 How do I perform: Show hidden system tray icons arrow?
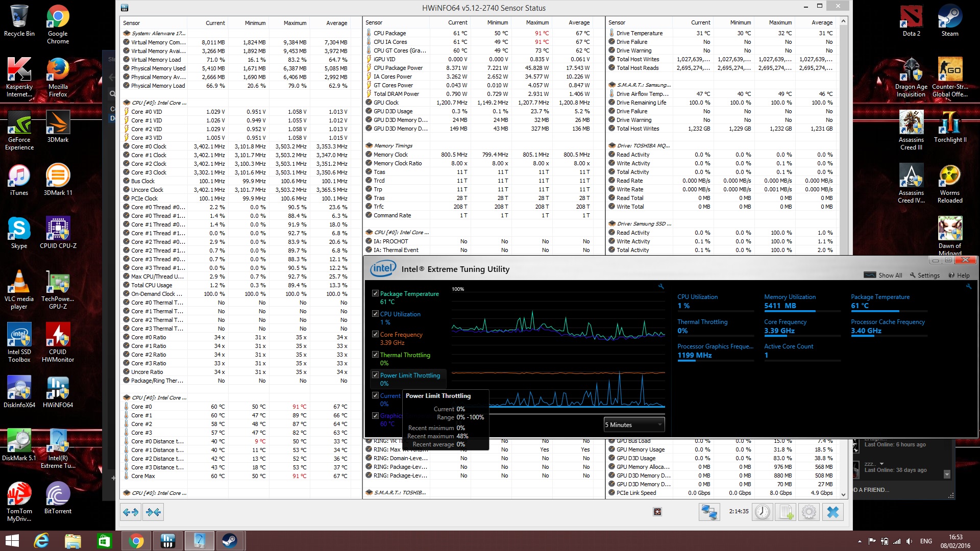pyautogui.click(x=860, y=541)
